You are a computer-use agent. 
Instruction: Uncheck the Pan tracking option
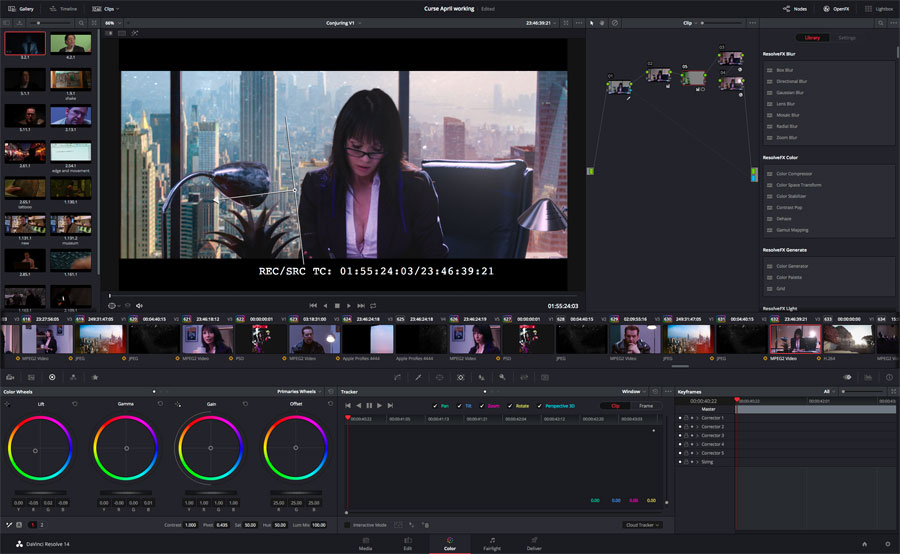click(x=435, y=406)
